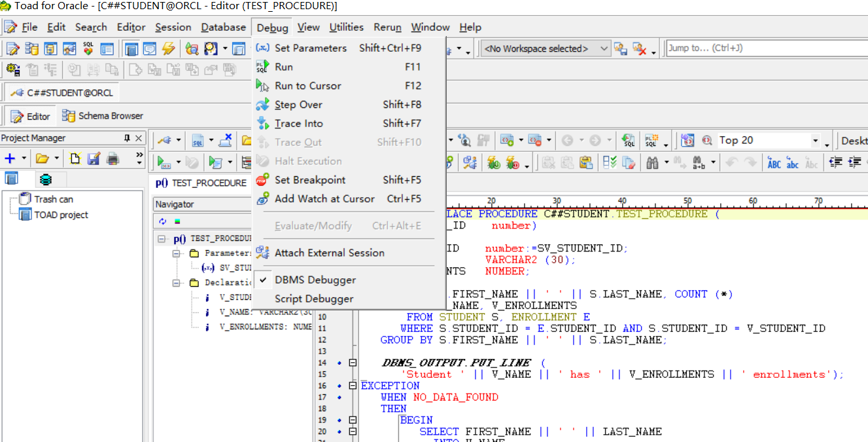This screenshot has width=868, height=442.
Task: Convert selection to lowercase abc icon
Action: (x=793, y=162)
